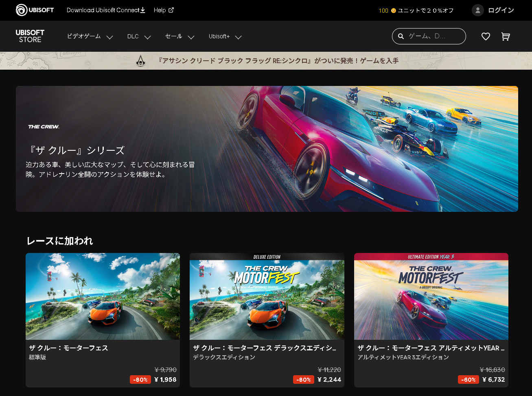This screenshot has height=396, width=532.
Task: Expand the セール menu chevron
Action: pyautogui.click(x=191, y=37)
